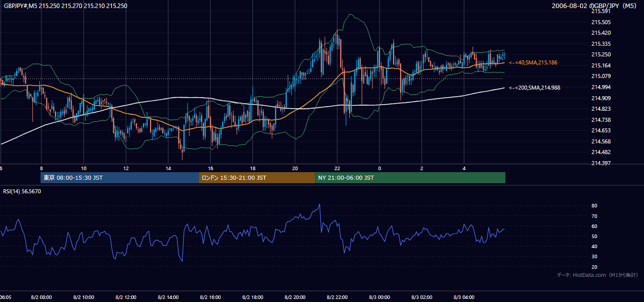Click RSI scale value 50
Image resolution: width=644 pixels, height=302 pixels.
[x=594, y=236]
